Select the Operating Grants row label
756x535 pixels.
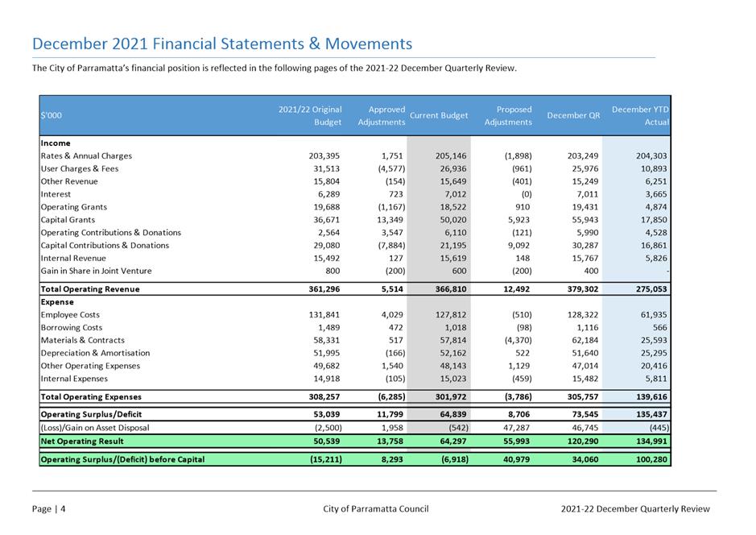[x=74, y=207]
